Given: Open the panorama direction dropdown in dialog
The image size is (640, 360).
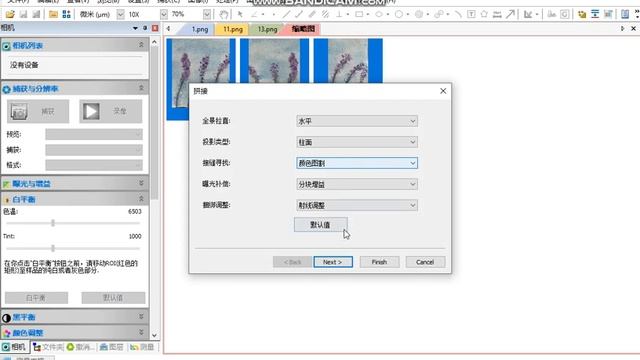Looking at the screenshot, I should 357,121.
